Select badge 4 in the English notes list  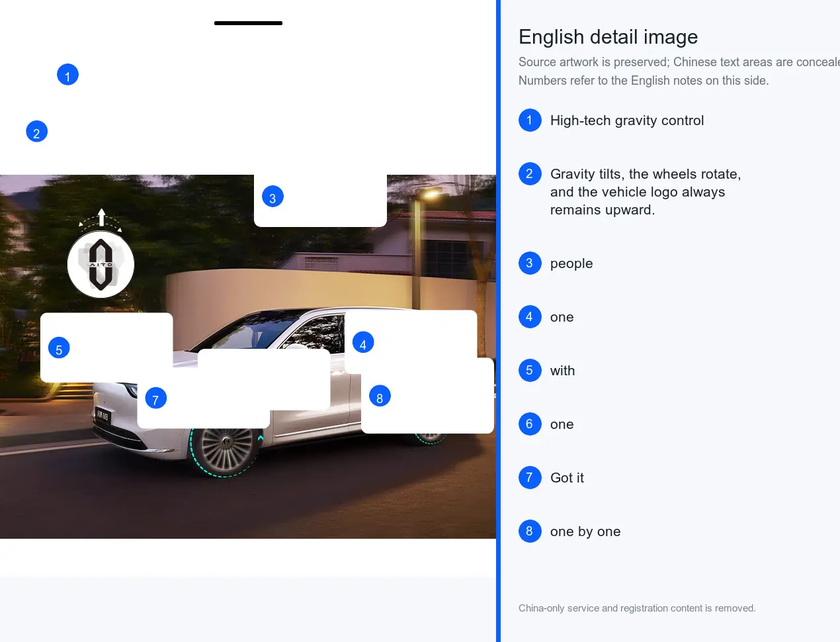530,317
